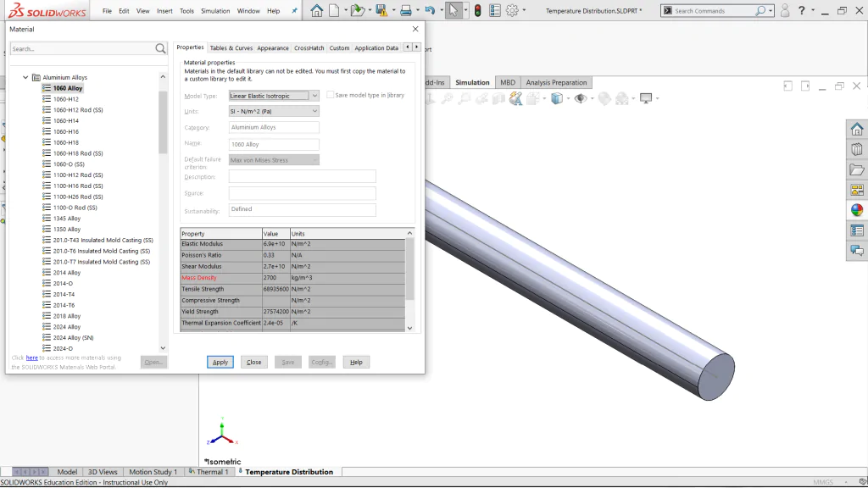
Task: Open the File Explorer folder in the task pane
Action: click(x=857, y=169)
